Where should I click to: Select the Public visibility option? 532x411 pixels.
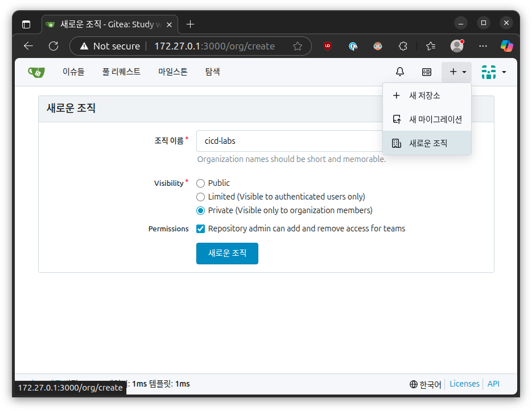(200, 184)
